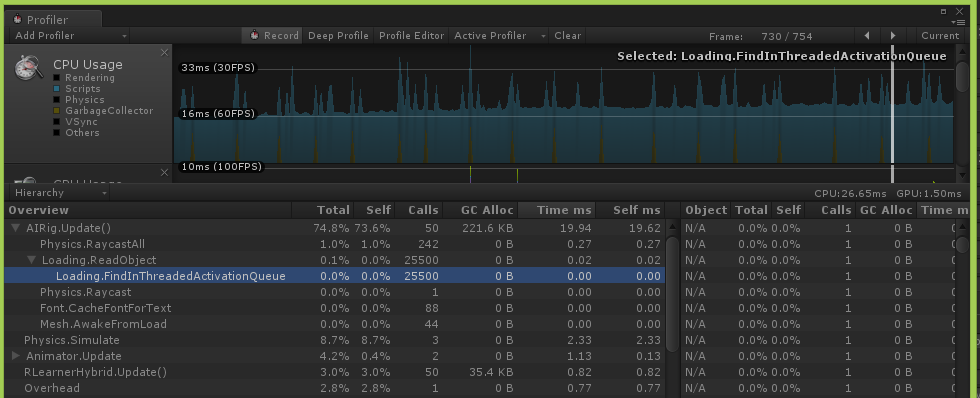Open the Active Profiler dropdown

point(499,36)
